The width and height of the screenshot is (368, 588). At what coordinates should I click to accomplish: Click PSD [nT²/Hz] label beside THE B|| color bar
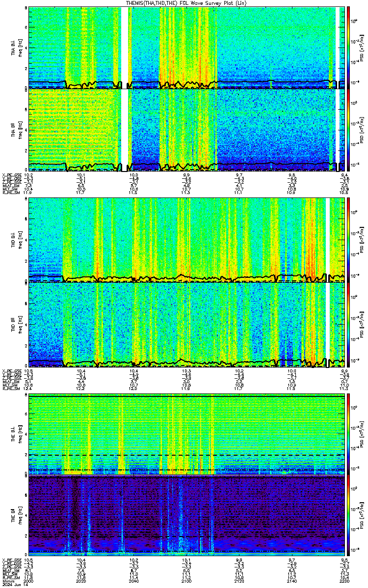362,516
